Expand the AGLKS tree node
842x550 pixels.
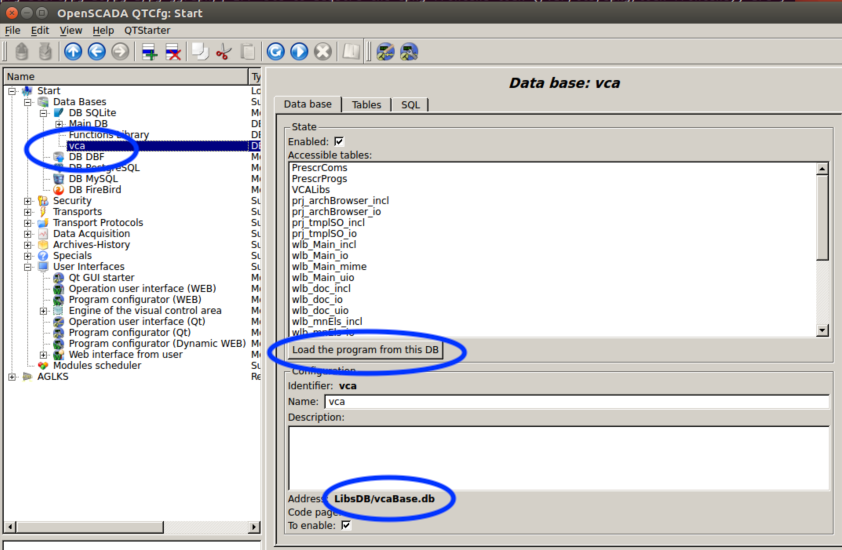click(x=12, y=377)
